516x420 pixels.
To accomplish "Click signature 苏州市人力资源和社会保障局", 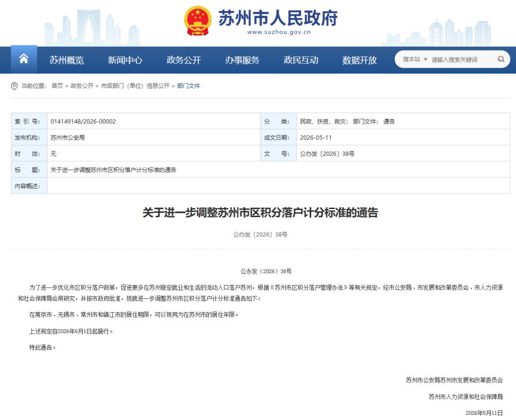I will point(466,397).
